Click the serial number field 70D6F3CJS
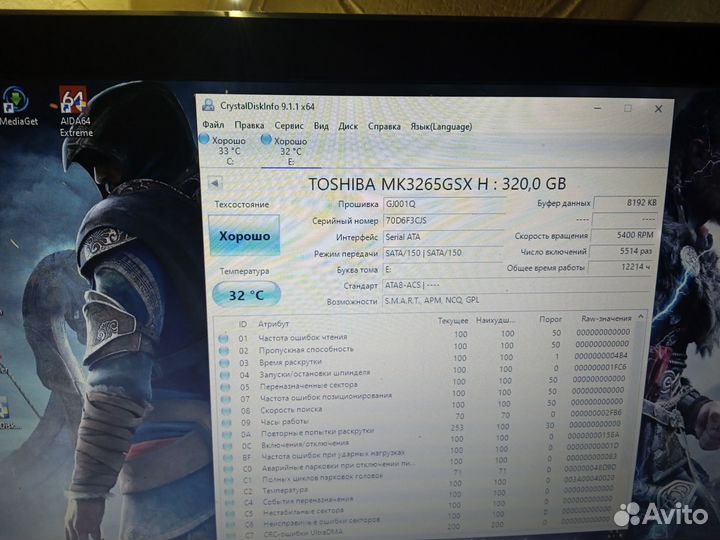Image resolution: width=720 pixels, height=540 pixels. 444,220
